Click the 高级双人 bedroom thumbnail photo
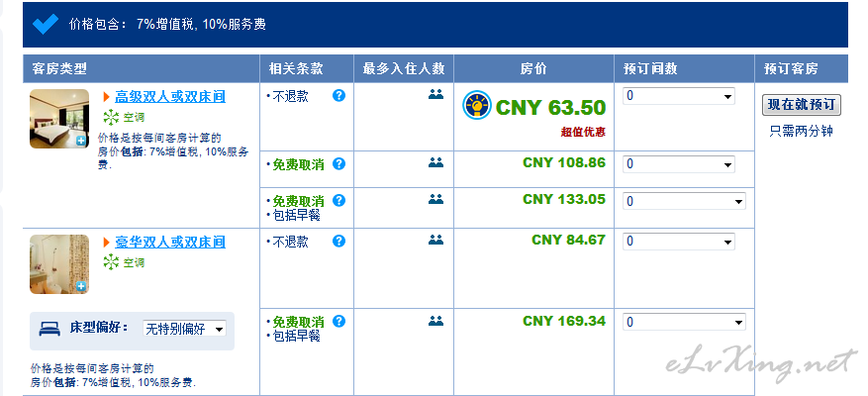Screen dimensions: 868x396 point(59,119)
